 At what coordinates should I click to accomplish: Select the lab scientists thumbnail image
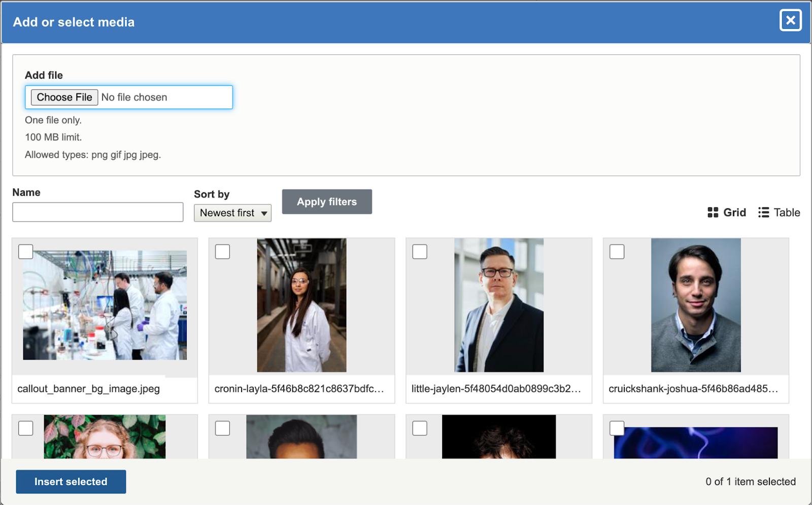pyautogui.click(x=105, y=305)
